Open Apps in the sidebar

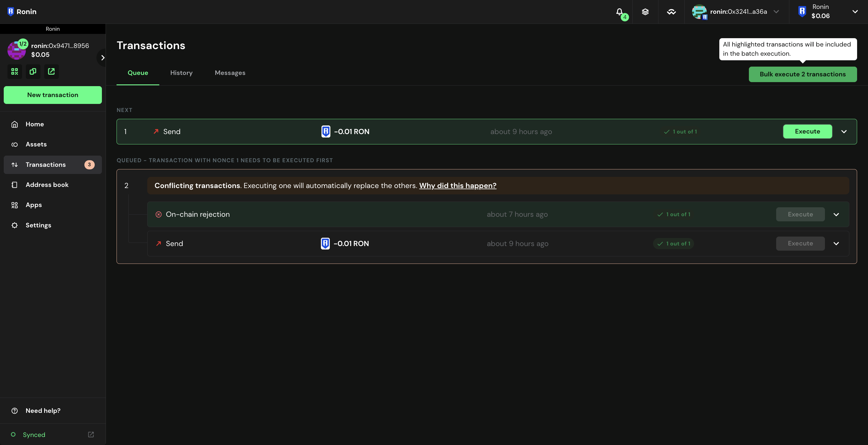tap(53, 205)
